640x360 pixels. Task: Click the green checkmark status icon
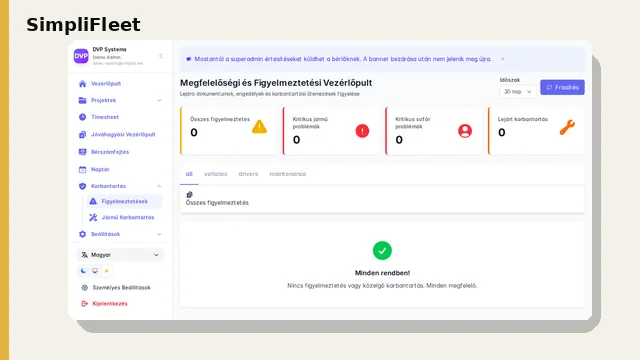(382, 251)
